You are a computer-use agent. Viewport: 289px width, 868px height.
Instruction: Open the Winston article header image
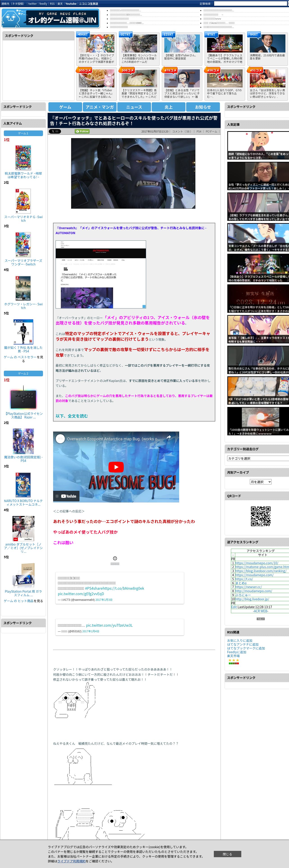pos(133,173)
